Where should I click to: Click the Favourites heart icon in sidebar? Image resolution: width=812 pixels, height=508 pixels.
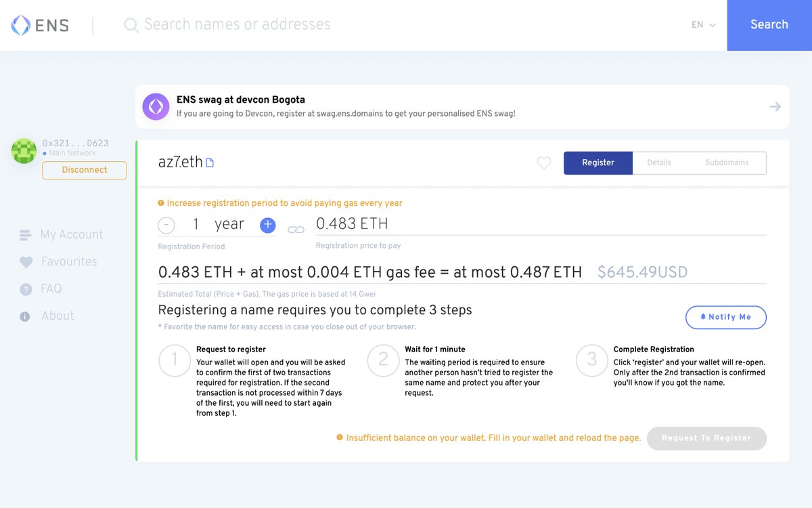(x=26, y=262)
